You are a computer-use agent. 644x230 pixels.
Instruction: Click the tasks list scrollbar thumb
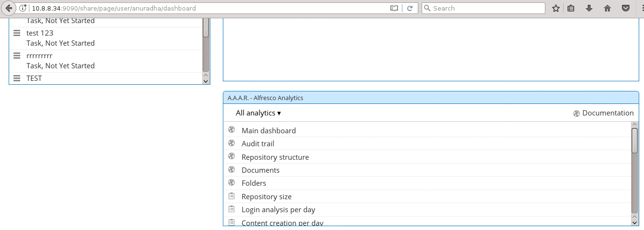point(206,28)
